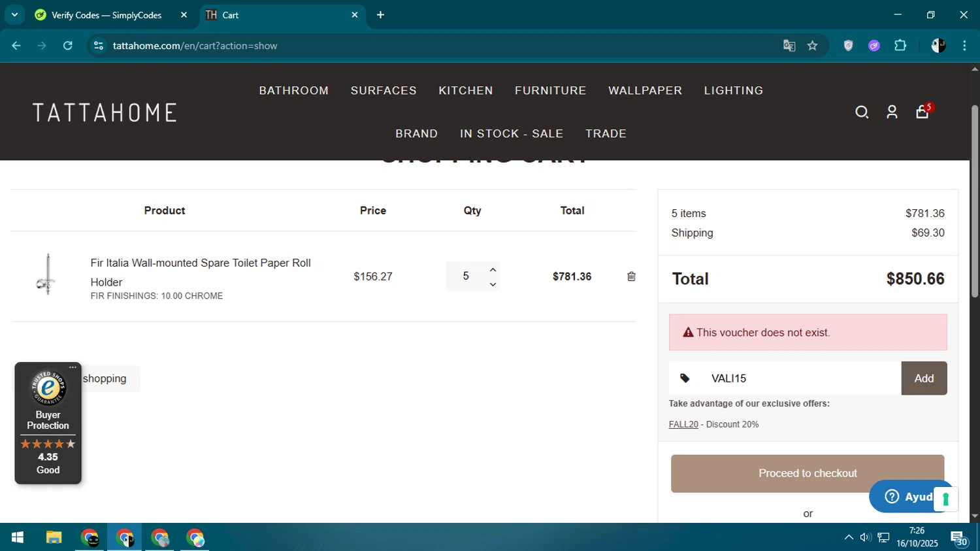Open IN STOCK - SALE menu
The width and height of the screenshot is (980, 551).
(512, 133)
